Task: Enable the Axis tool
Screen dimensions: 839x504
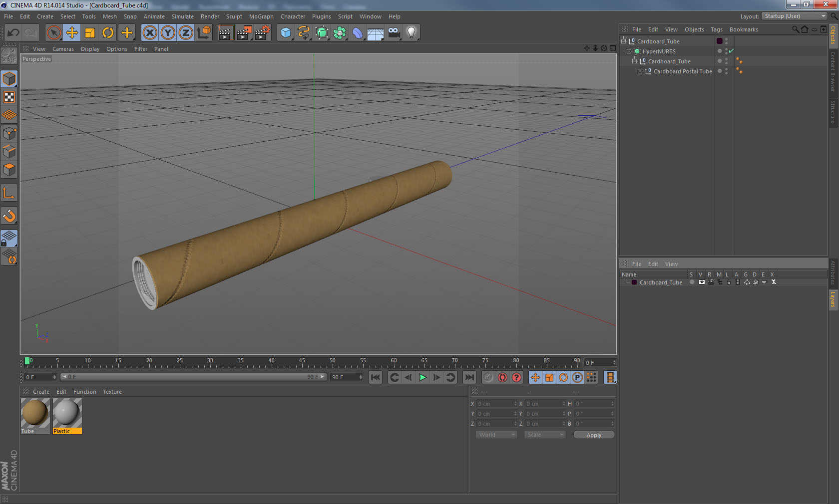Action: click(x=9, y=193)
